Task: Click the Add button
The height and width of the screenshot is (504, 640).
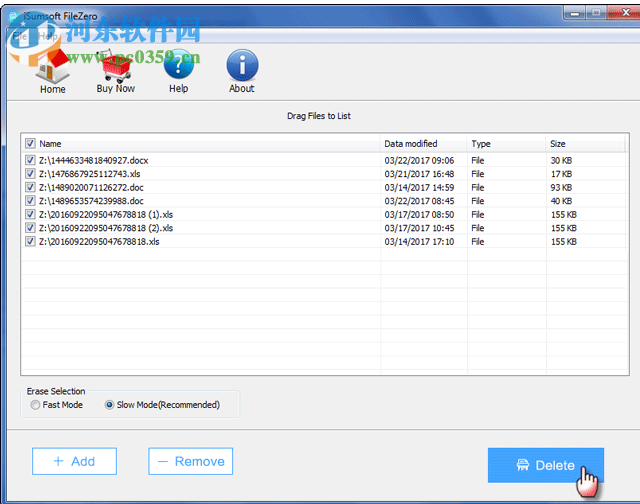Action: point(74,461)
